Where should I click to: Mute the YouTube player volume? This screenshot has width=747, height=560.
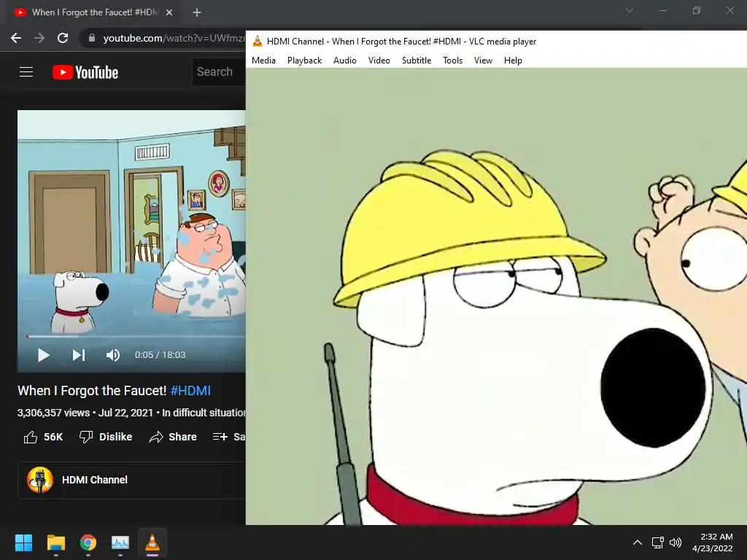pos(113,355)
